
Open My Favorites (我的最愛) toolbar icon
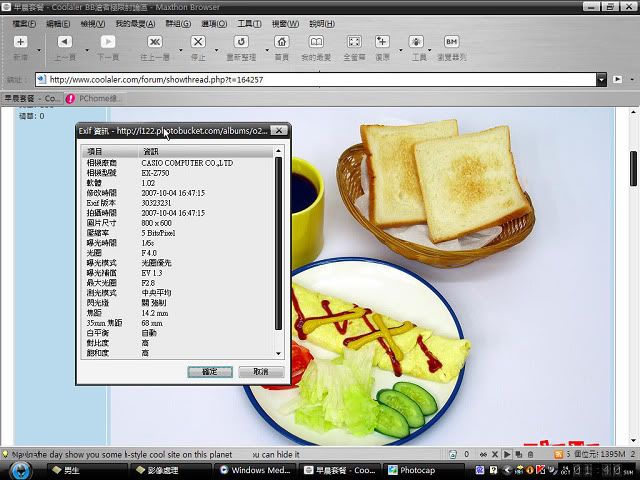click(x=316, y=43)
